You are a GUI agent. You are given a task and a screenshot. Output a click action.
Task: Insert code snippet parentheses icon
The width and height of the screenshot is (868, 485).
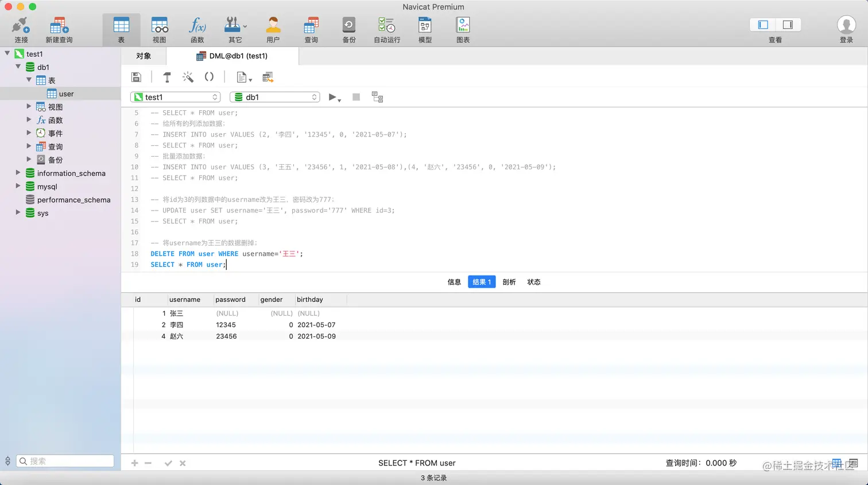209,77
